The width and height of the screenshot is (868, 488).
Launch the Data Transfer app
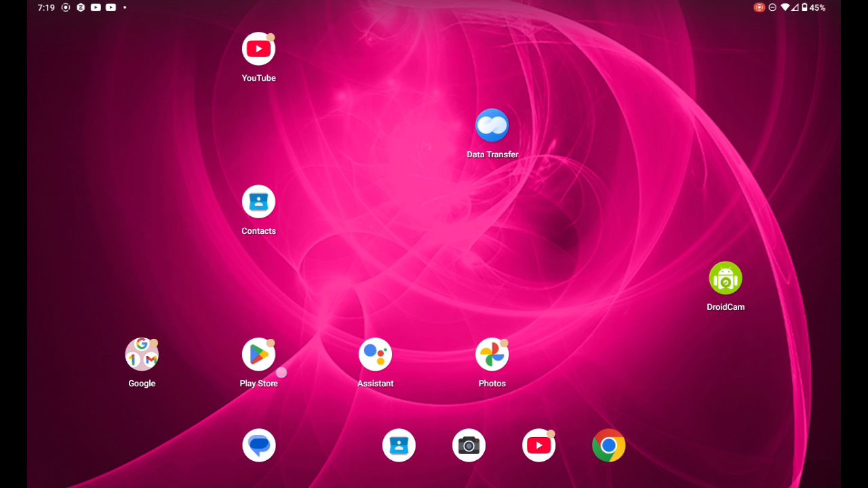[492, 125]
